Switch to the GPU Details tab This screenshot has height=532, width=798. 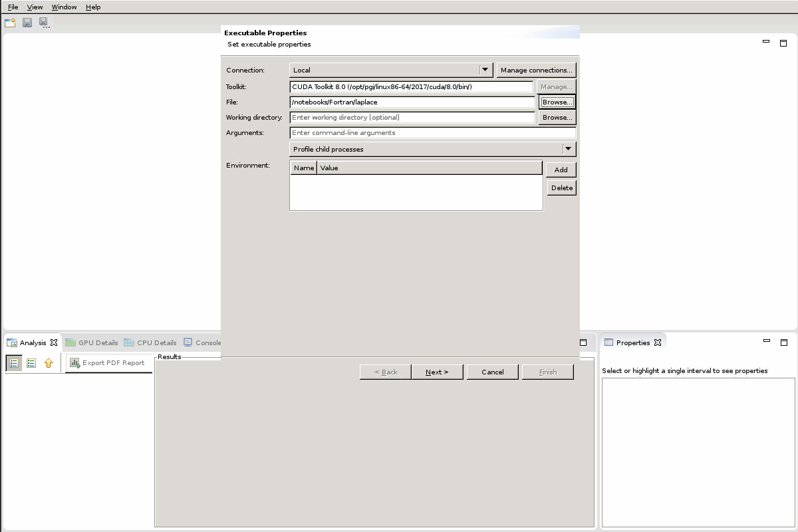coord(92,342)
